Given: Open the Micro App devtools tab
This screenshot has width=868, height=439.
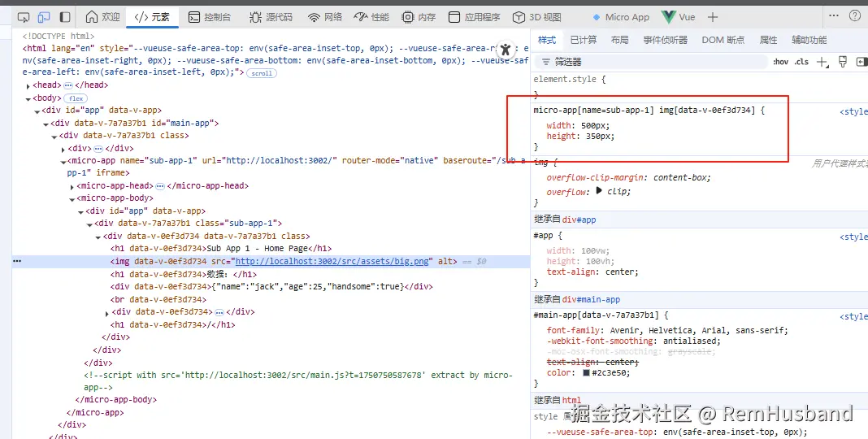Looking at the screenshot, I should [621, 17].
